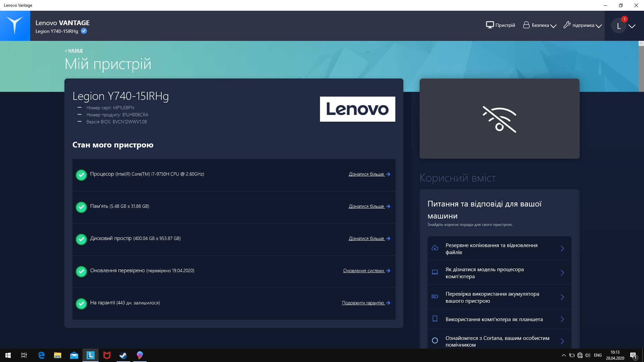Viewport: 644px width, 362px height.
Task: Click the Подовжити гарантію link
Action: 366,303
